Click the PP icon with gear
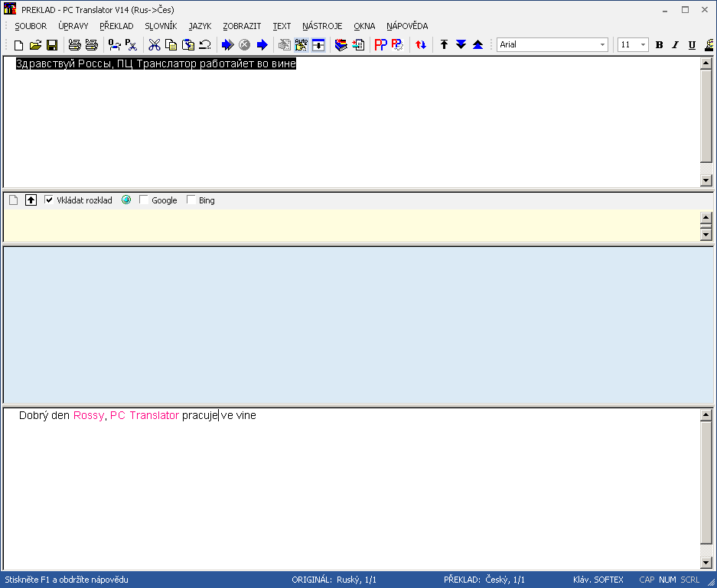717x588 pixels. point(397,45)
